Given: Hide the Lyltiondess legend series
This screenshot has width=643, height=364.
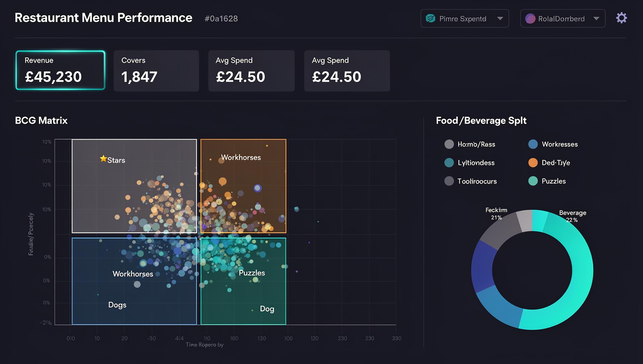Looking at the screenshot, I should click(x=469, y=163).
